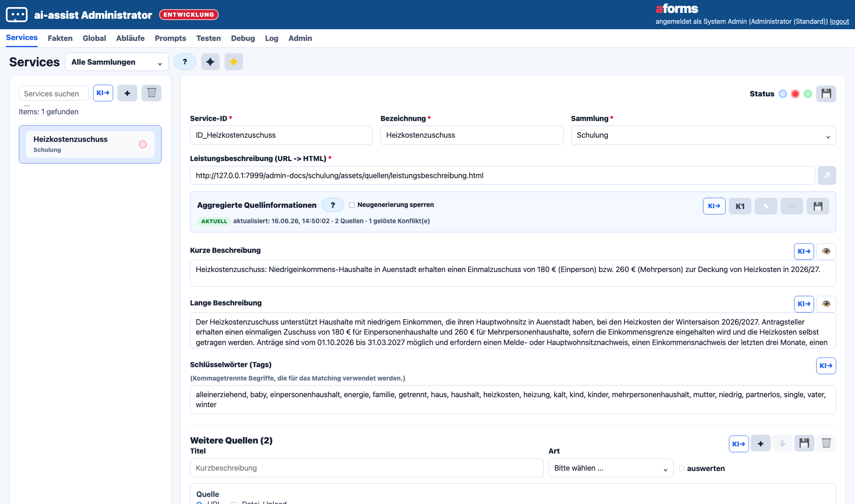Click the aforms logo
Image resolution: width=855 pixels, height=504 pixels.
pyautogui.click(x=677, y=8)
